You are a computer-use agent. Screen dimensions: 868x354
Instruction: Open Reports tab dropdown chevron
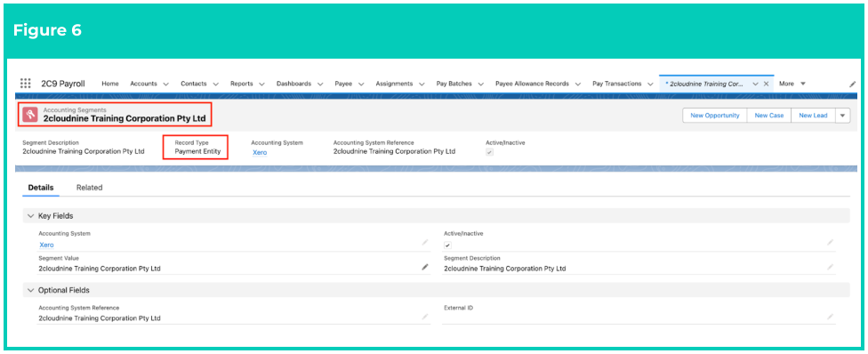[x=261, y=84]
